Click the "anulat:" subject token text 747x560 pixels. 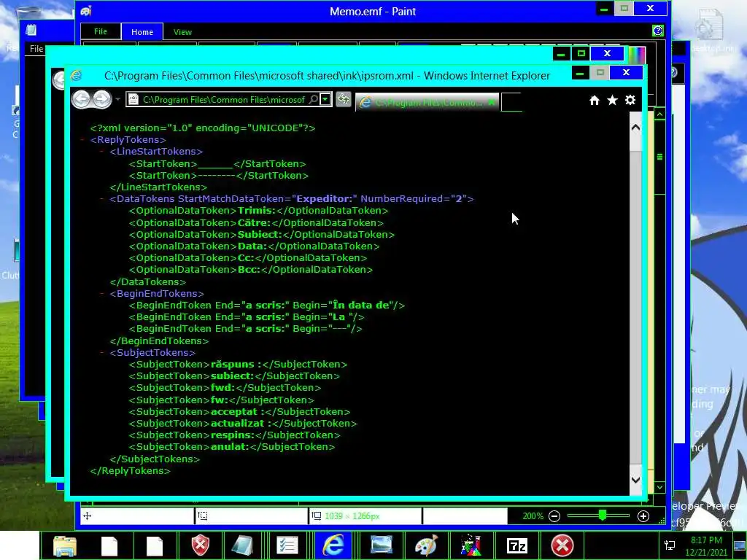(230, 447)
